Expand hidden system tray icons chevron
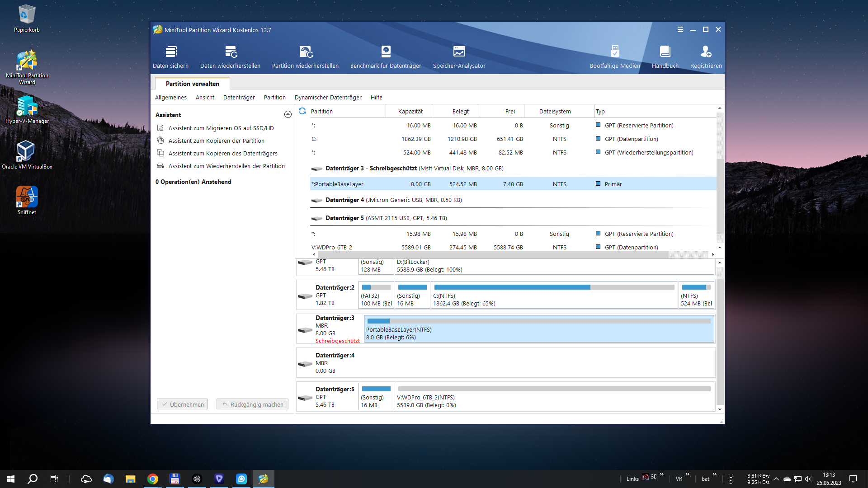The image size is (868, 488). click(x=776, y=479)
